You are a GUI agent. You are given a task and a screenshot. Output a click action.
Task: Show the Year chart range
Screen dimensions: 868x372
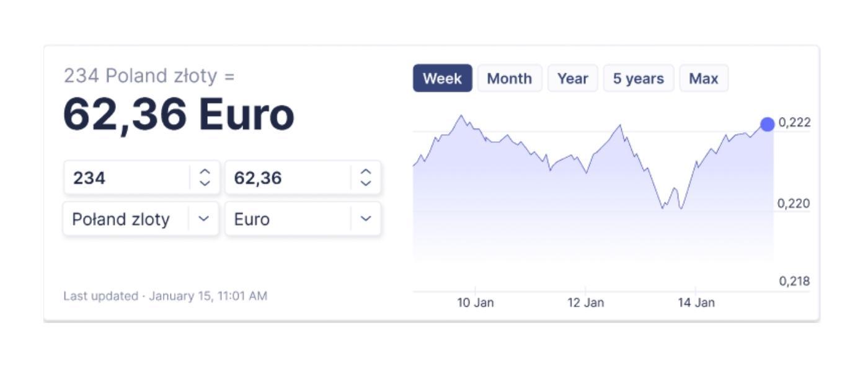pyautogui.click(x=572, y=79)
